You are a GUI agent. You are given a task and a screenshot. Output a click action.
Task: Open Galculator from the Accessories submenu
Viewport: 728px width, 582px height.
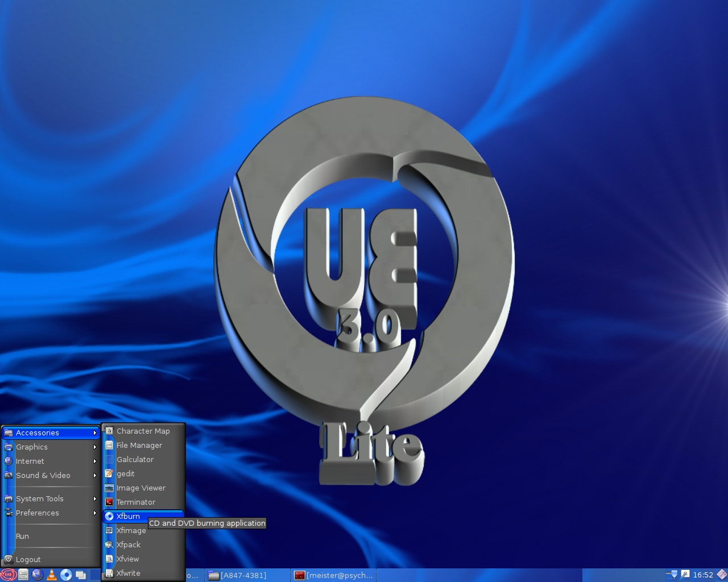coord(143,459)
